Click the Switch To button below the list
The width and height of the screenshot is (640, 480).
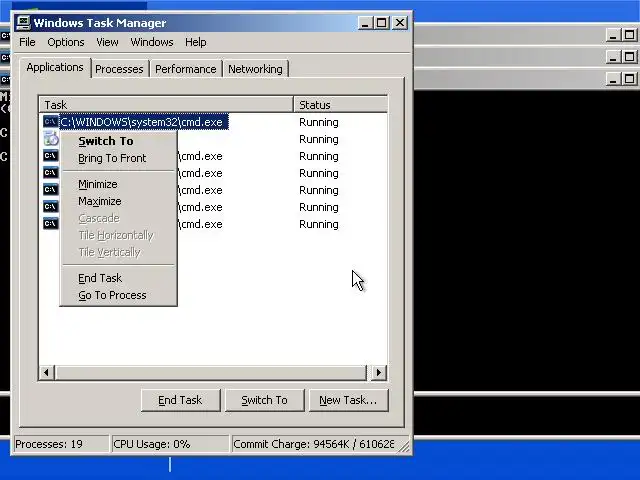tap(264, 400)
